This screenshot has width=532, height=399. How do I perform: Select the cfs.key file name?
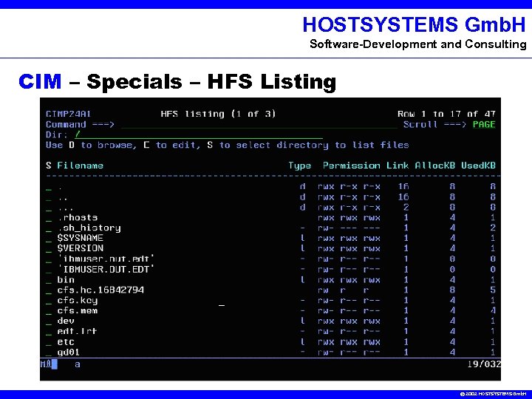[x=78, y=301]
